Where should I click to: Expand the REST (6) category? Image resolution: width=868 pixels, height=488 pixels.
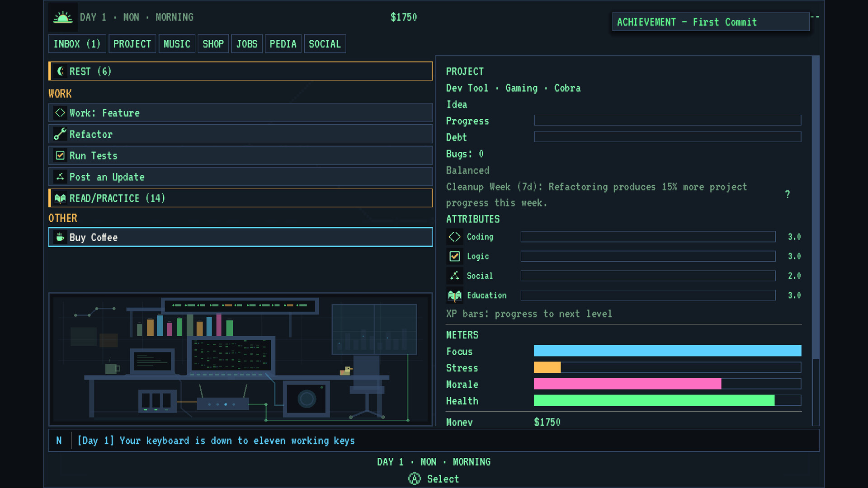point(241,71)
